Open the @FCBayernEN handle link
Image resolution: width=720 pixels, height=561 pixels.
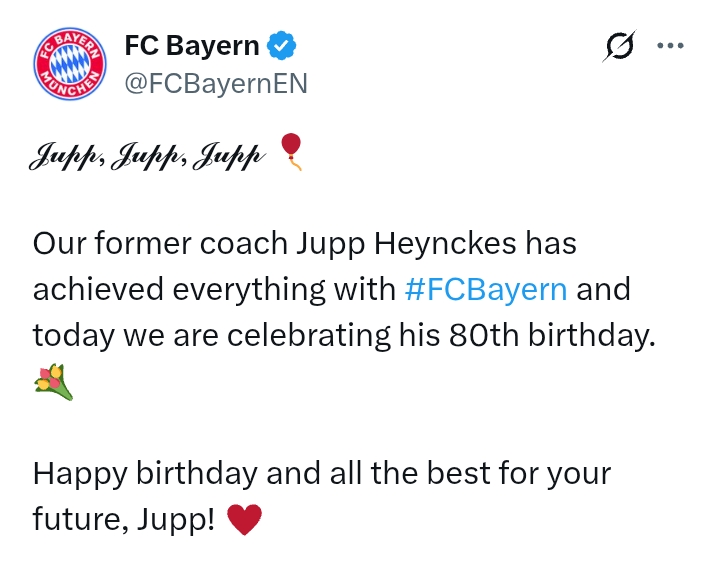(215, 84)
